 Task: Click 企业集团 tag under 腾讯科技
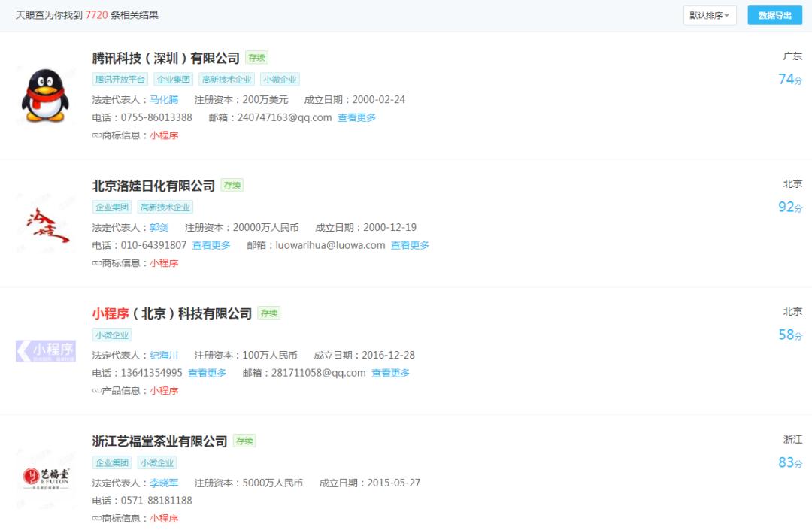[x=174, y=79]
